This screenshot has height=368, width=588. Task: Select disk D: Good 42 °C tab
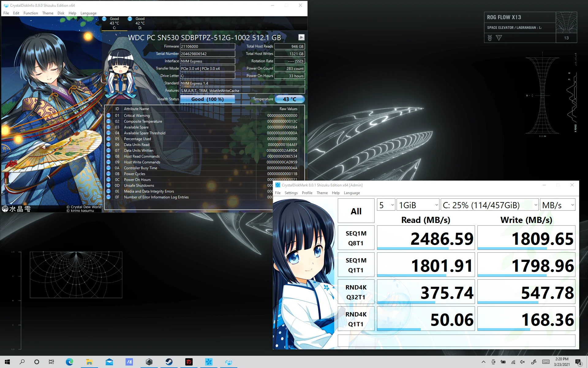(x=140, y=23)
